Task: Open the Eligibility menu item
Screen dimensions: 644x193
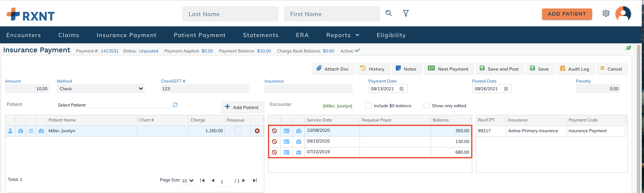Action: [x=391, y=35]
